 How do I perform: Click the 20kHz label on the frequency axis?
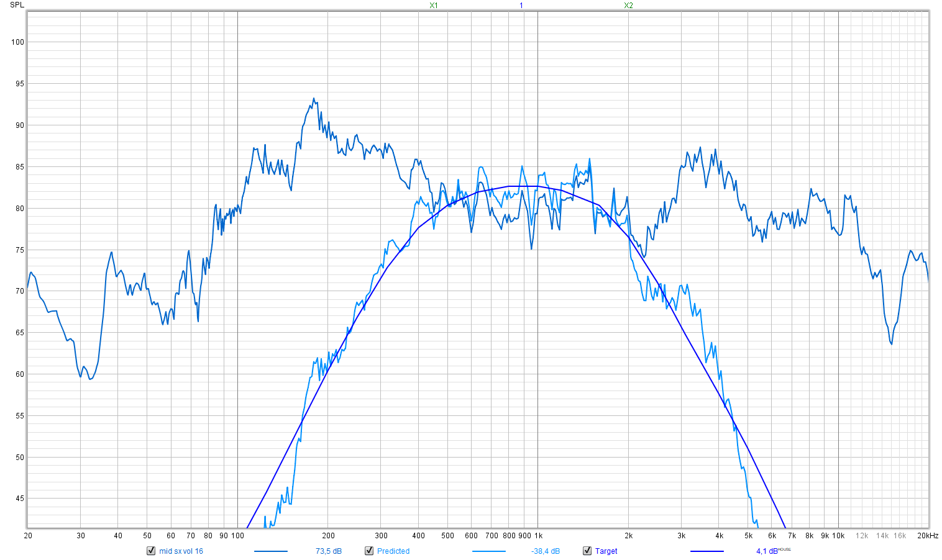(x=928, y=536)
